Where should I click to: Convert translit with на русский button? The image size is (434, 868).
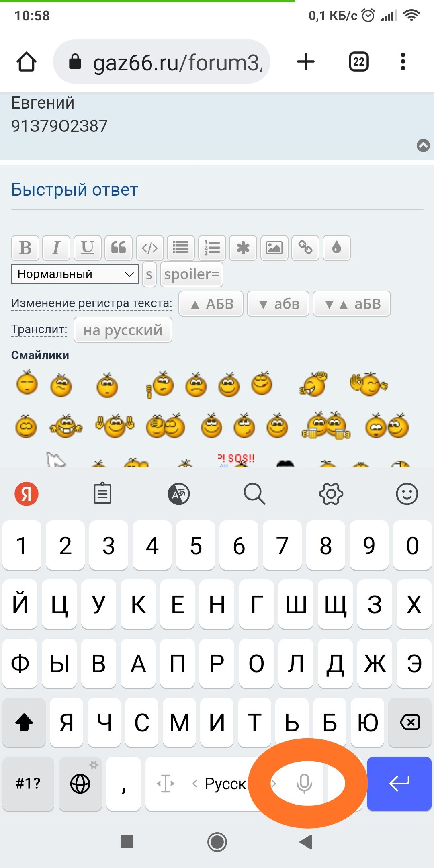click(123, 330)
